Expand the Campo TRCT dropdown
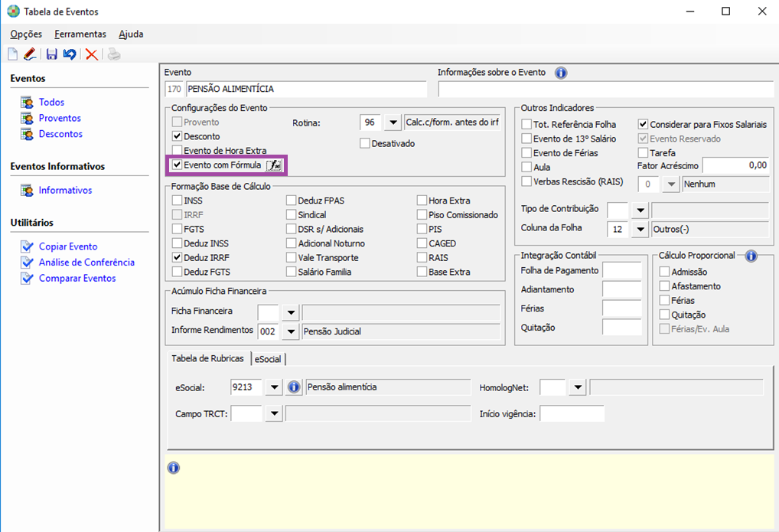The height and width of the screenshot is (532, 779). (x=274, y=413)
